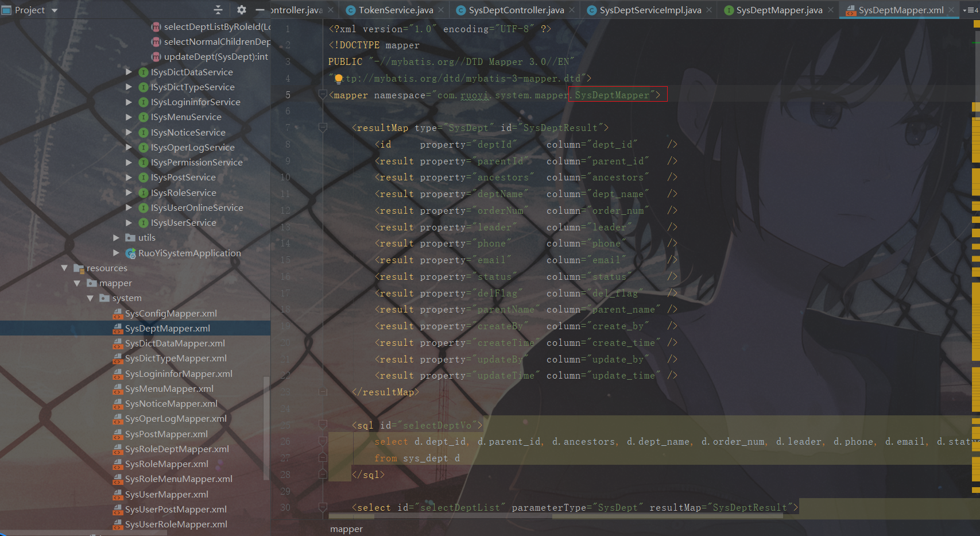Screen dimensions: 980x536
Task: Open SysLogininforMapper.xml file
Action: [179, 373]
